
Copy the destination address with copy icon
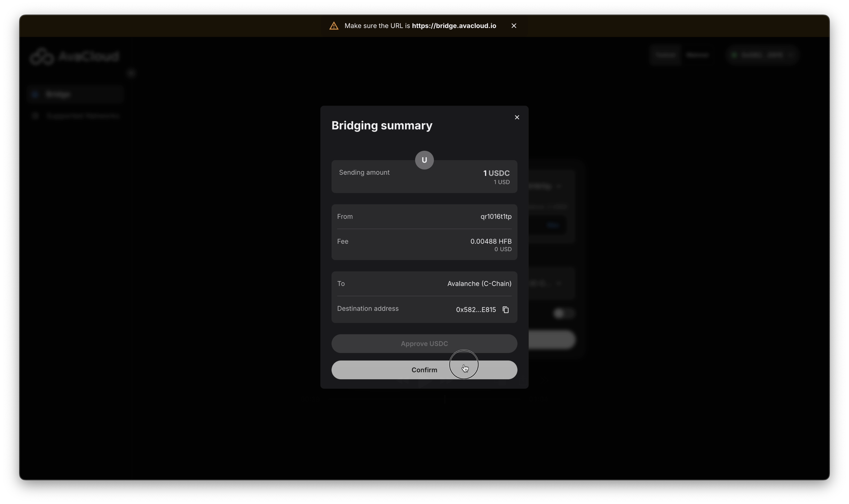506,310
